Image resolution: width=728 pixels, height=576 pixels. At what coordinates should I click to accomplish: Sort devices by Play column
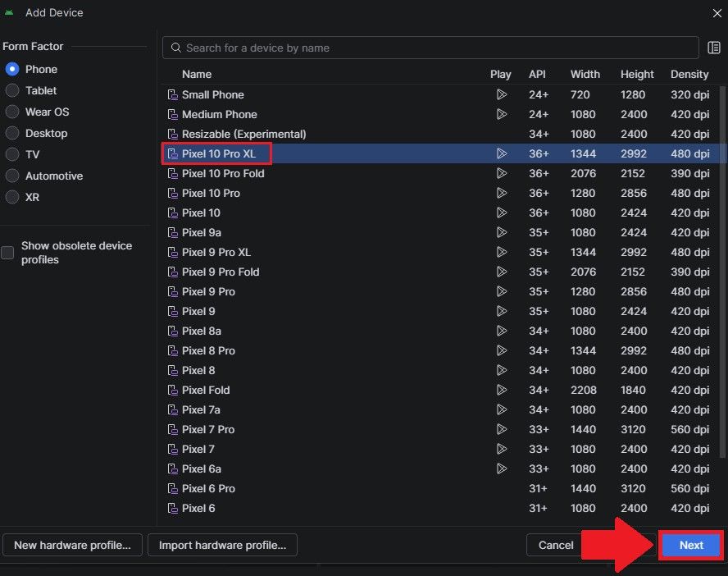click(500, 75)
